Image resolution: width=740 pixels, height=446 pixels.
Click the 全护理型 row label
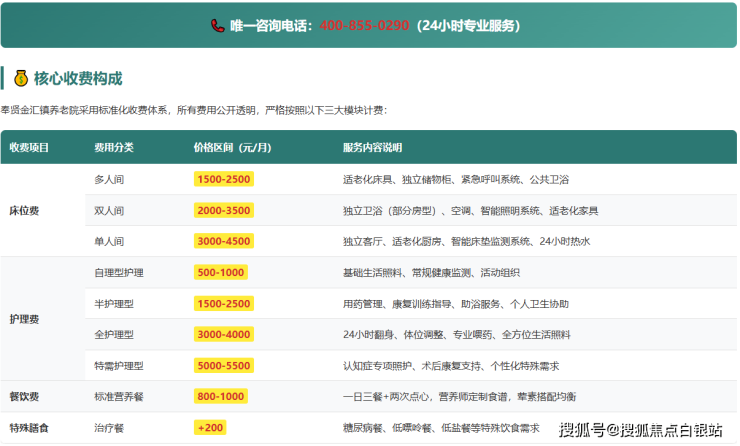[x=113, y=335]
